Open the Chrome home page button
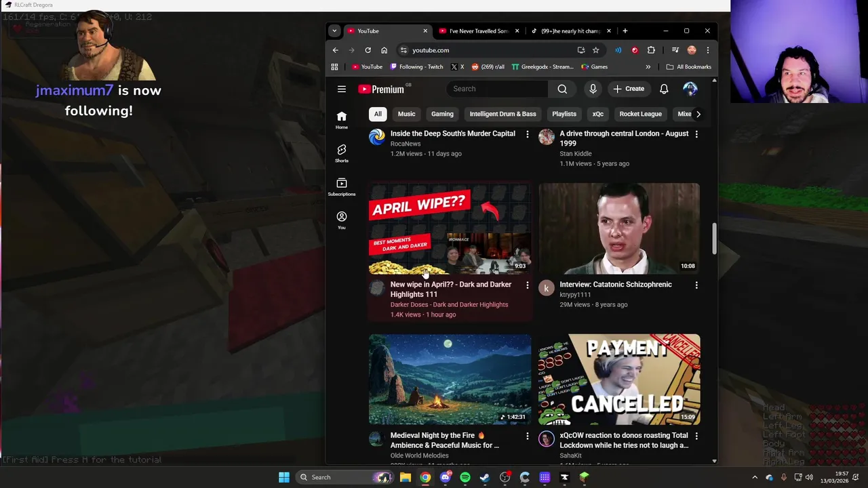The image size is (868, 488). click(x=384, y=50)
